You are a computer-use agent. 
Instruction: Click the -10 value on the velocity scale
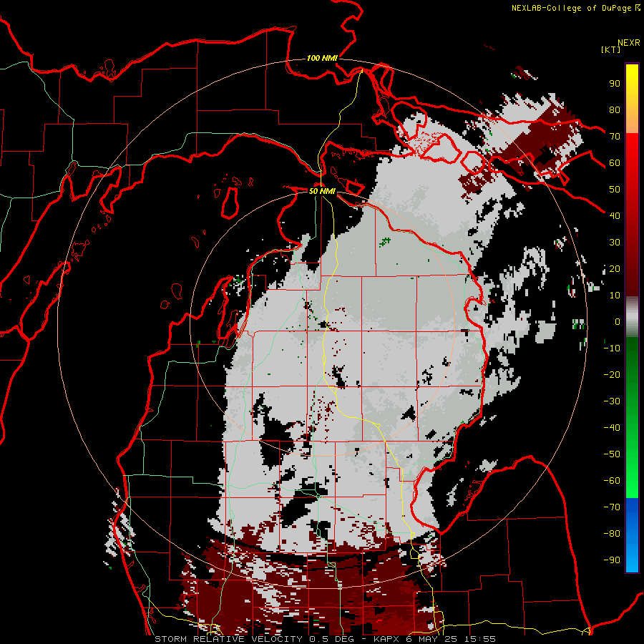[x=612, y=348]
